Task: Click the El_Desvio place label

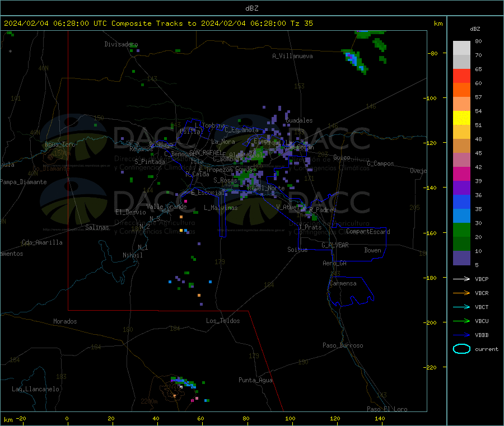Action: [x=130, y=212]
